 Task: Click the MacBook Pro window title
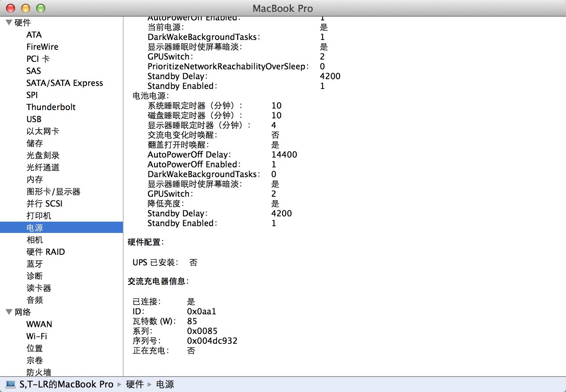[283, 8]
